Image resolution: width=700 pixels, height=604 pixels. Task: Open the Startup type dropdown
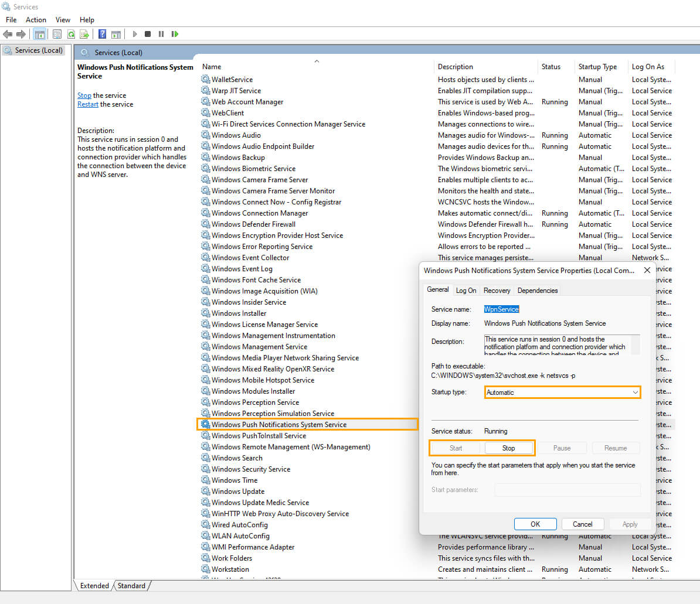click(x=562, y=392)
